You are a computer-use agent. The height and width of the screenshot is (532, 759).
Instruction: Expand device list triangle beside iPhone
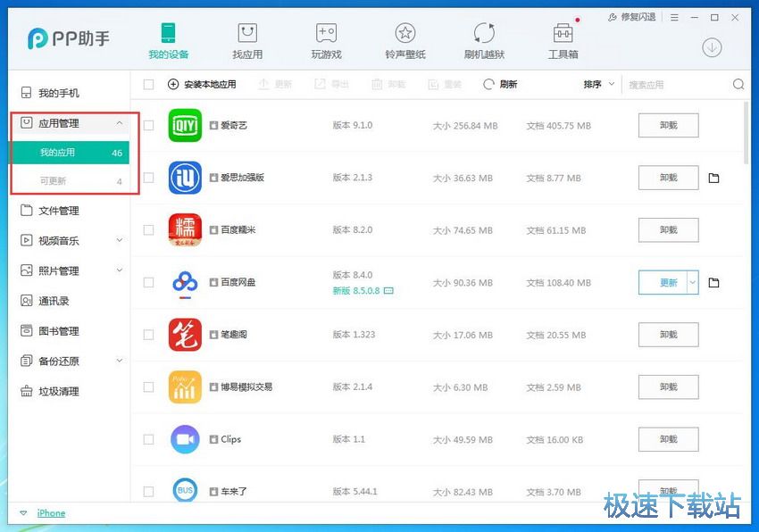[23, 513]
